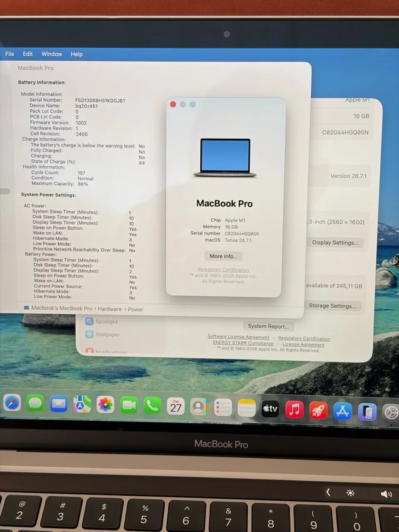Click available of 245,11 GB storage text
This screenshot has width=399, height=532.
(x=334, y=286)
